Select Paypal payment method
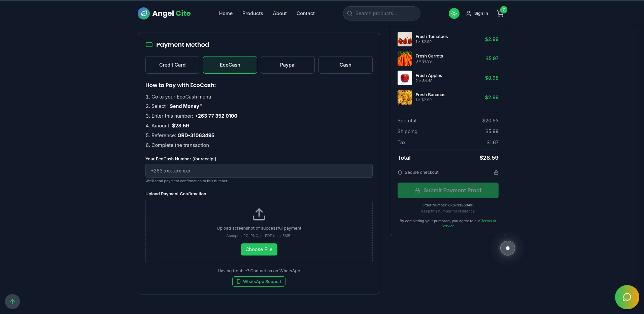Viewport: 644px width, 314px height. 287,65
